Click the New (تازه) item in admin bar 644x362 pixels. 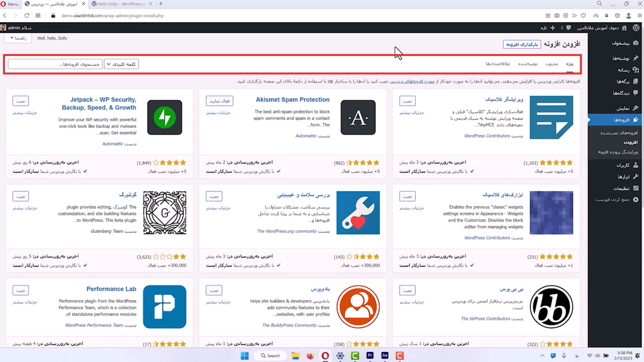(548, 28)
